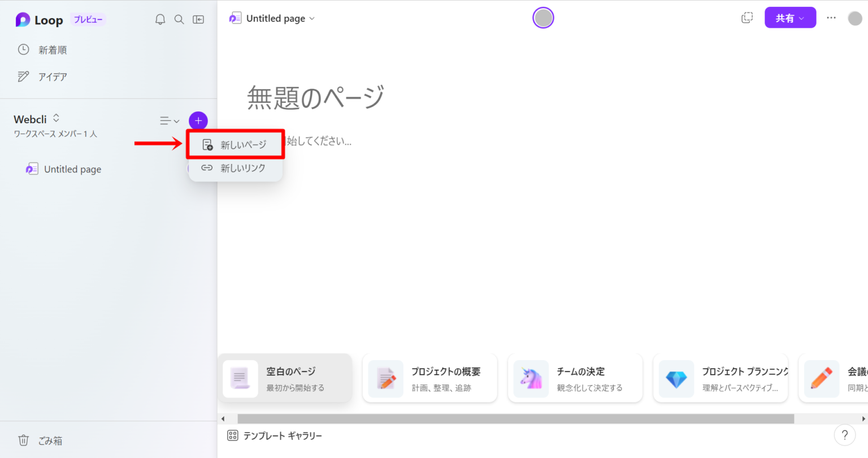Viewport: 868px width, 458px height.
Task: Click the purple plus button to create content
Action: (198, 120)
